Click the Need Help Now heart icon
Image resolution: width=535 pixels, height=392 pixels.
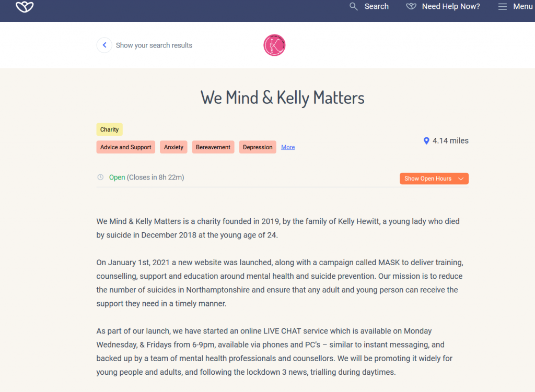point(411,6)
